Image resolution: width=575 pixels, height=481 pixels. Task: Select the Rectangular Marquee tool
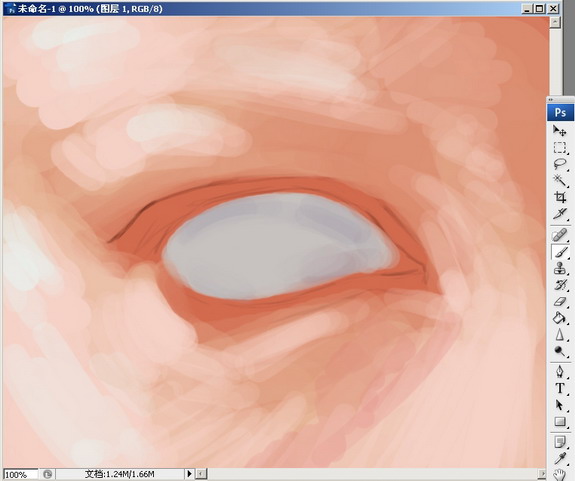[560, 147]
